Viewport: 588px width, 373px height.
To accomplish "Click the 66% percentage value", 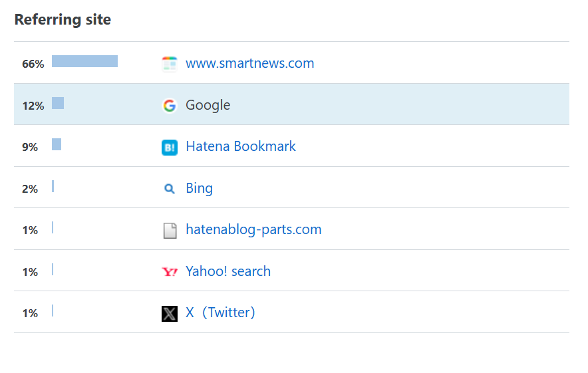I will [x=33, y=64].
